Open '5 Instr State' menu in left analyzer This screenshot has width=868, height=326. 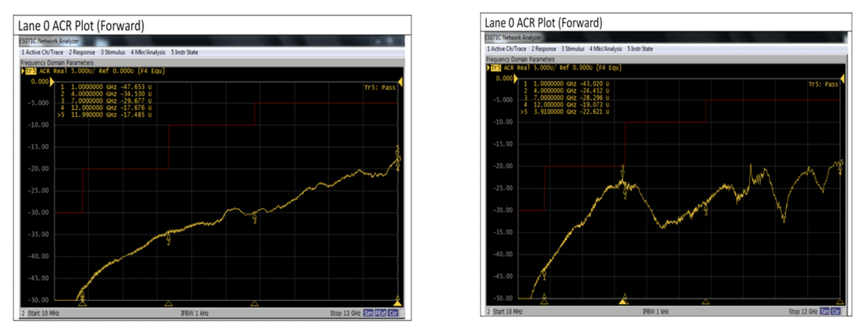point(184,52)
